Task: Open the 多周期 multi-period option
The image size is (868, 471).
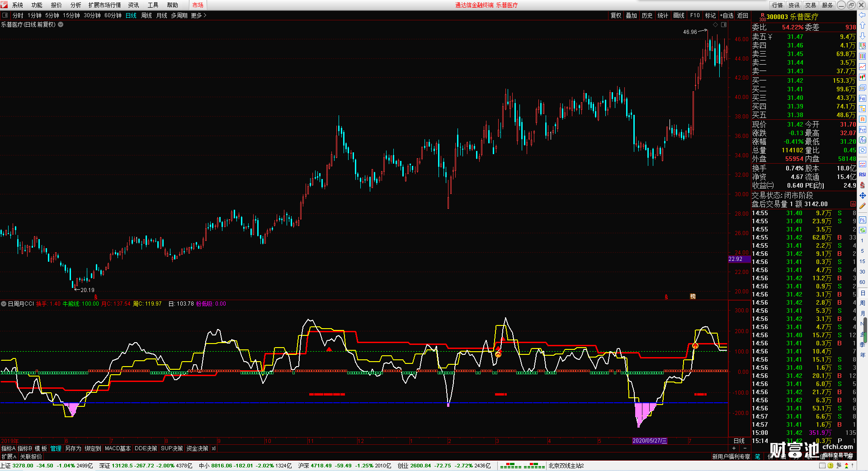Action: click(x=179, y=15)
